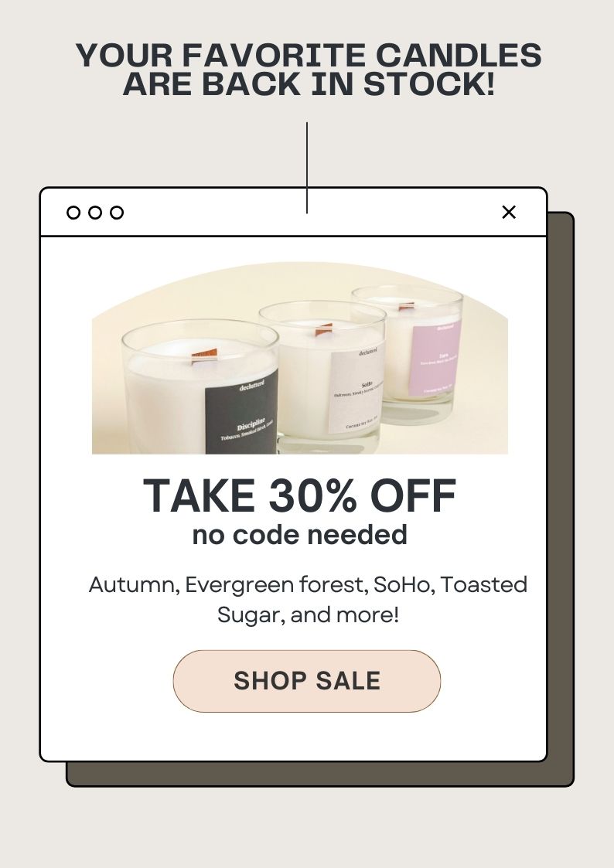The width and height of the screenshot is (614, 868).
Task: Click the SHOP SALE button
Action: [x=307, y=681]
